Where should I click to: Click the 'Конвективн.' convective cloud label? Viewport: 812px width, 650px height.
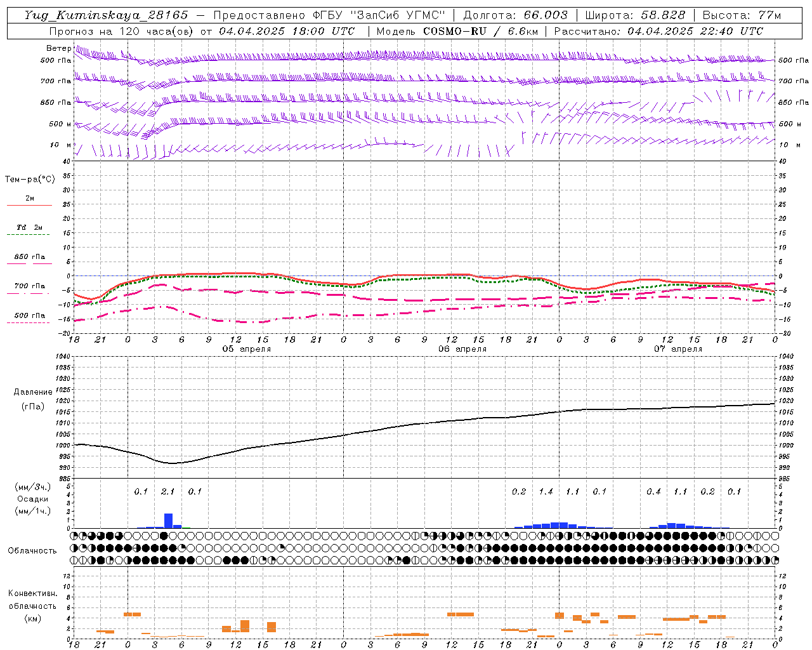[32, 594]
